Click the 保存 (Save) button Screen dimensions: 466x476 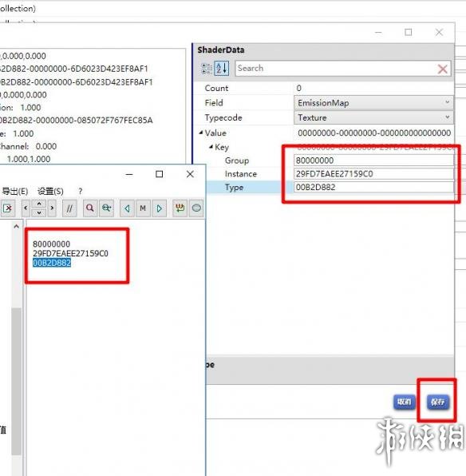click(x=437, y=402)
